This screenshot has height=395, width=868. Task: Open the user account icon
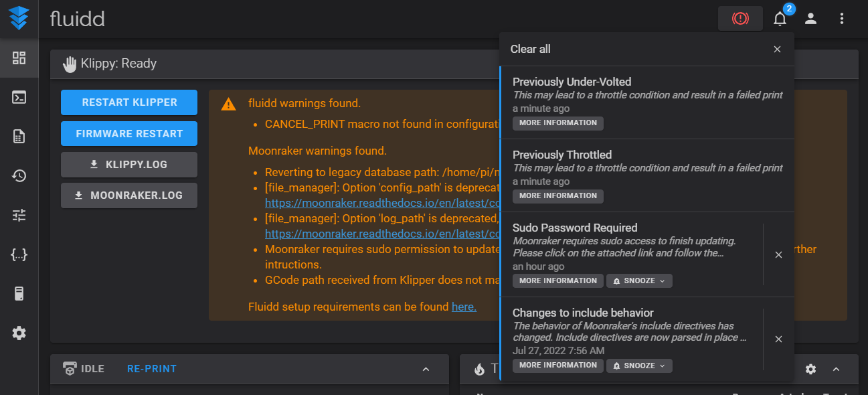810,18
